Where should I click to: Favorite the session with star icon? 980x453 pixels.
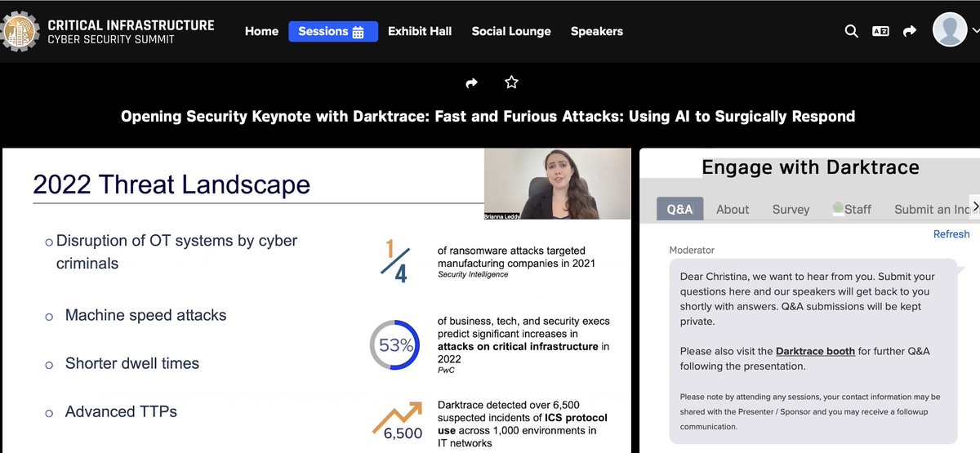coord(511,82)
